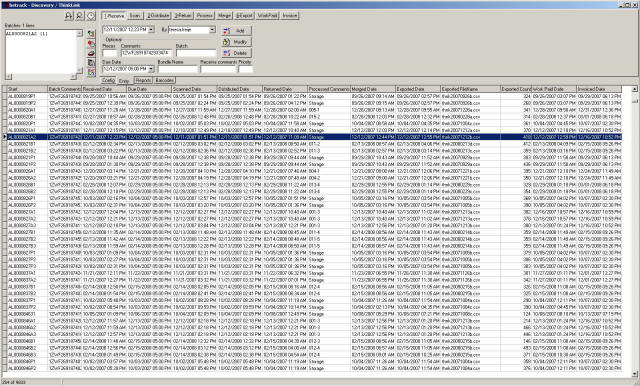Sort by the Received Date column header
The height and width of the screenshot is (386, 640).
click(x=104, y=89)
